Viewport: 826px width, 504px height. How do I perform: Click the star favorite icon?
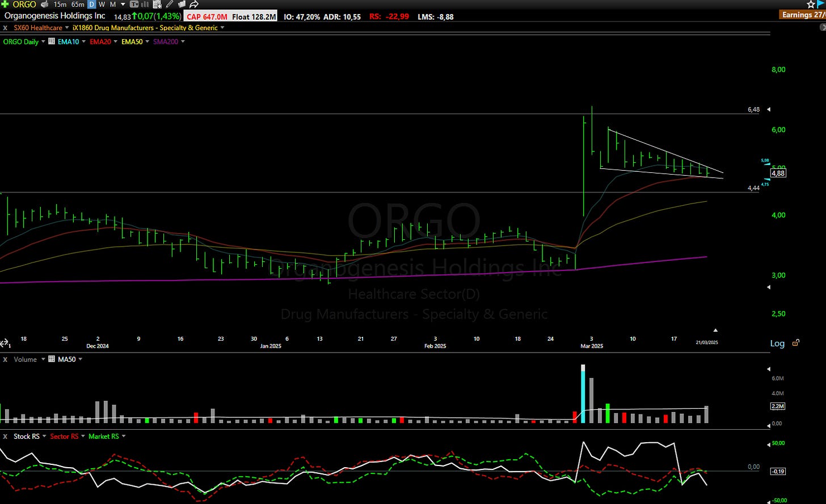811,5
